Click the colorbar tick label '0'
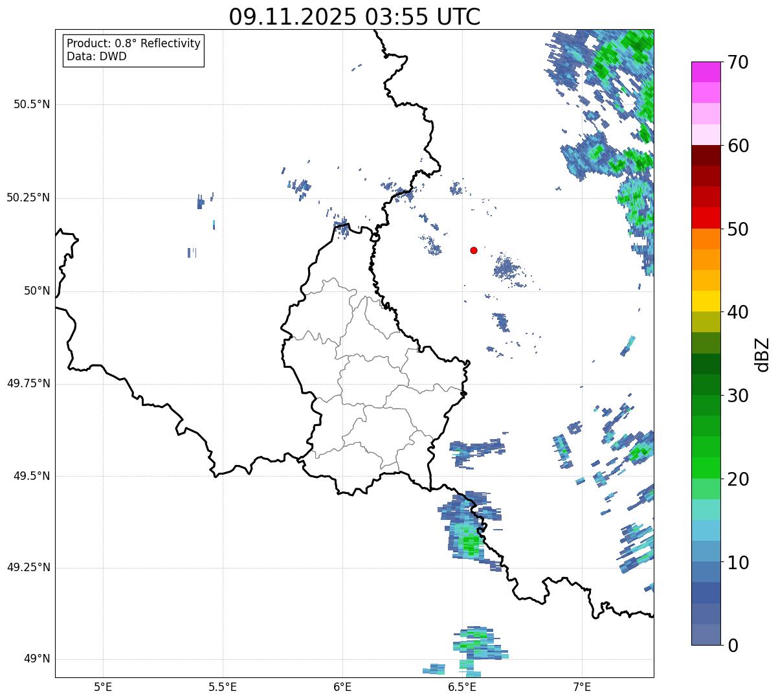This screenshot has height=700, width=778. pos(732,646)
